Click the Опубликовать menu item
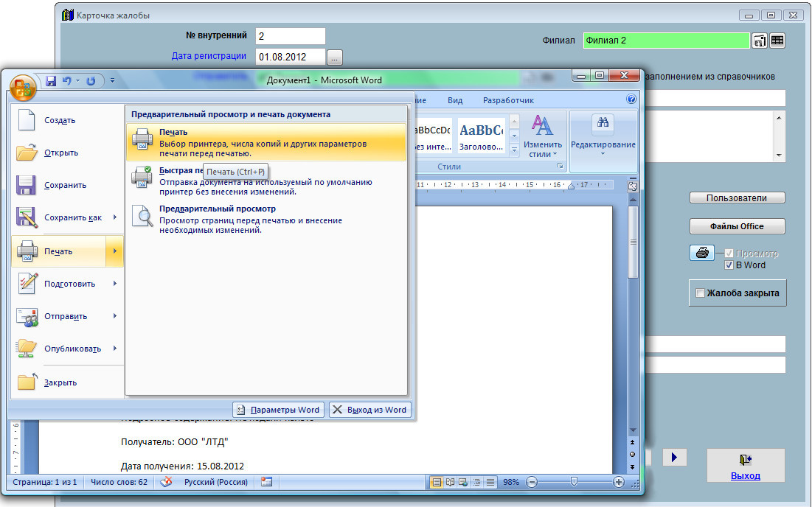Image resolution: width=812 pixels, height=507 pixels. coord(59,349)
